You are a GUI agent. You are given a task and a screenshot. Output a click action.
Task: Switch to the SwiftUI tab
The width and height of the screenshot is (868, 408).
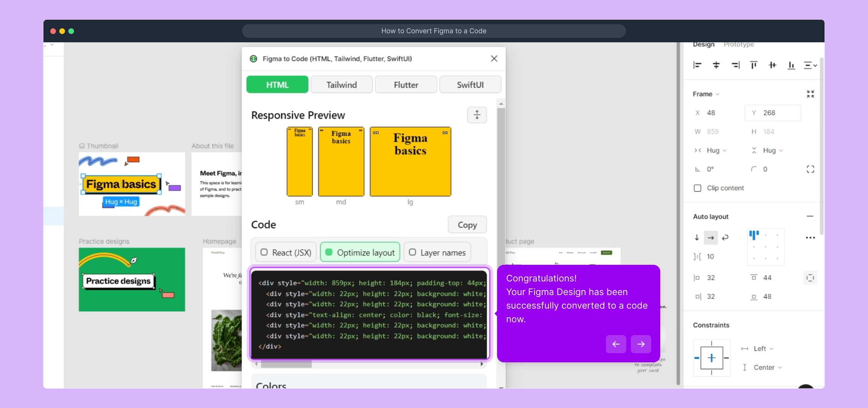tap(470, 85)
